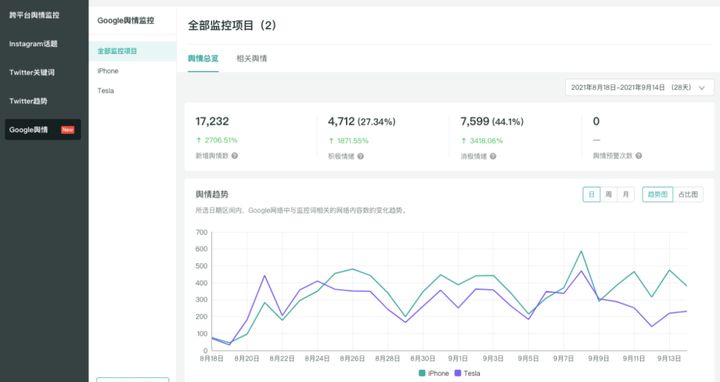The width and height of the screenshot is (720, 382).
Task: Click the 700 y-axis label
Action: pos(202,232)
